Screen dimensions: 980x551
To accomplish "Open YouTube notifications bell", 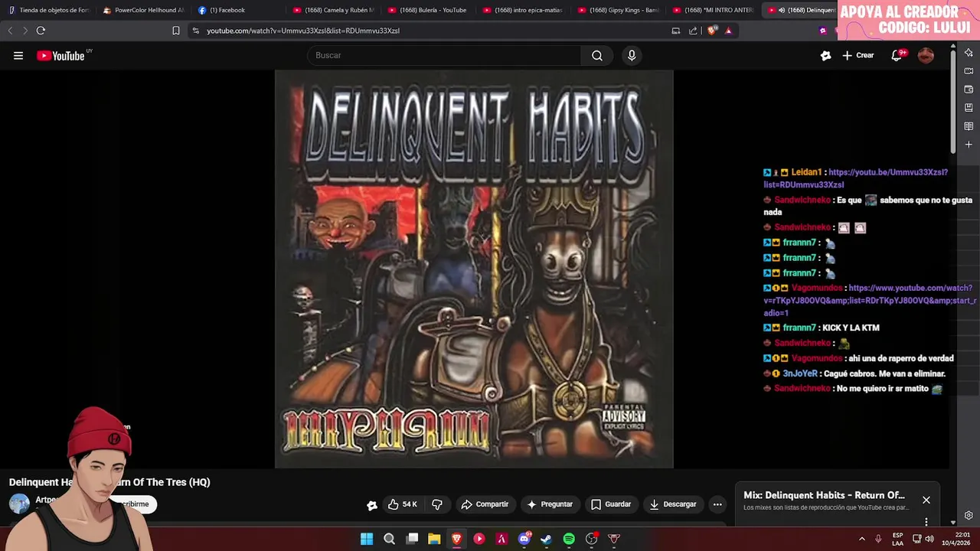I will tap(897, 55).
